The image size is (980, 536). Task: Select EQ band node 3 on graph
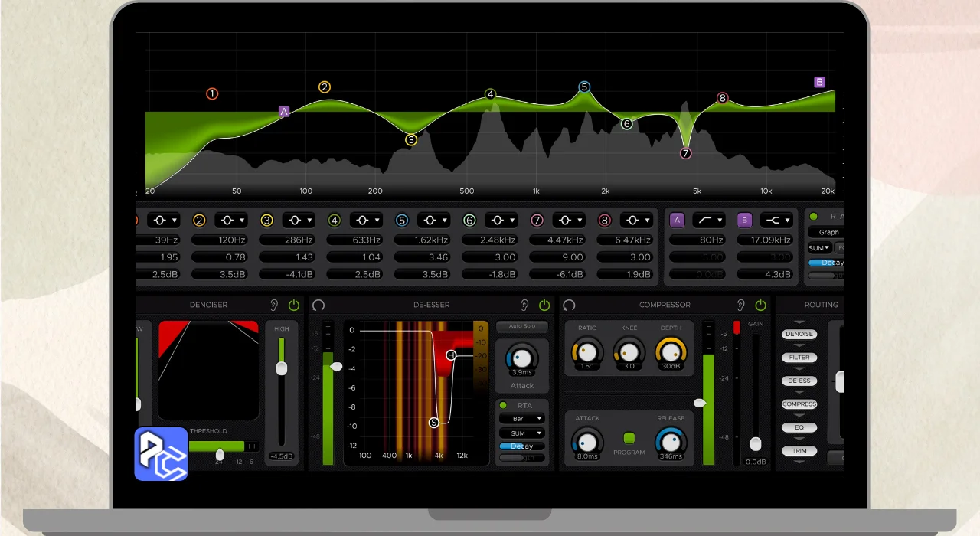pyautogui.click(x=411, y=139)
